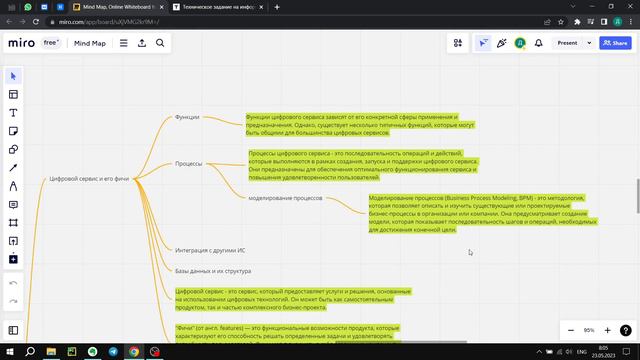Viewport: 640px width, 360px height.
Task: Select the Comment tool
Action: [13, 204]
